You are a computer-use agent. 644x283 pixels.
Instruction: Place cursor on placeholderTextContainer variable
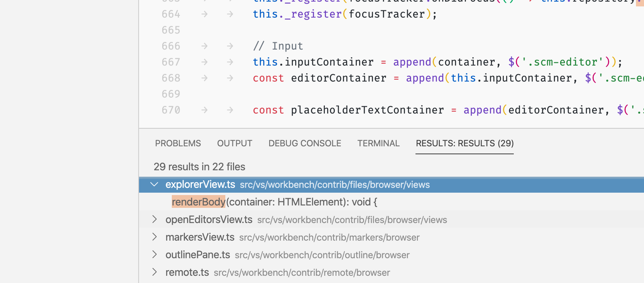(x=367, y=110)
